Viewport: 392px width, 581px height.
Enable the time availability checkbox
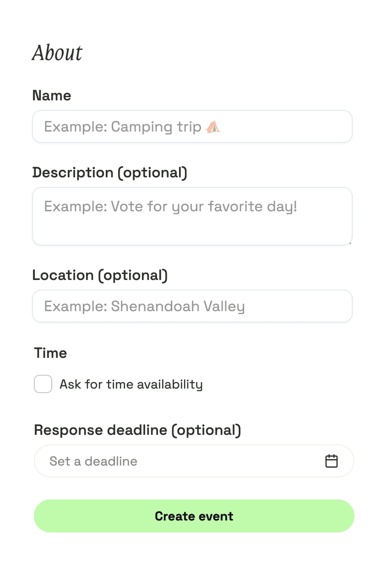pyautogui.click(x=43, y=384)
